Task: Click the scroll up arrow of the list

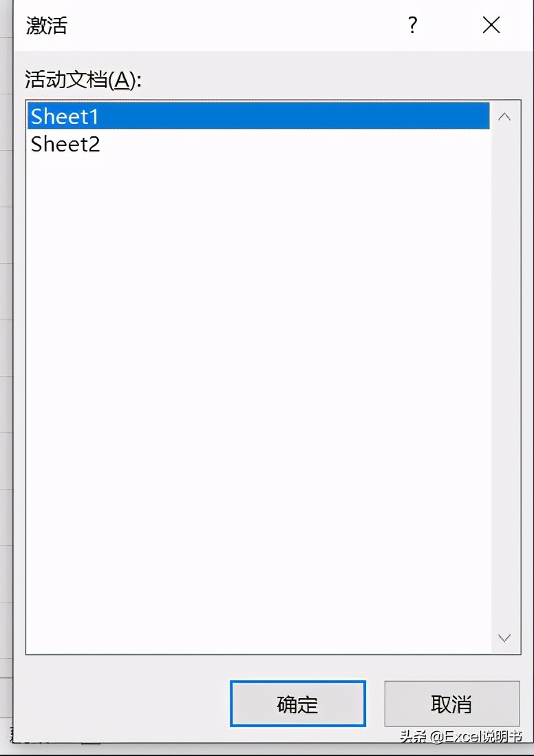Action: (x=504, y=117)
